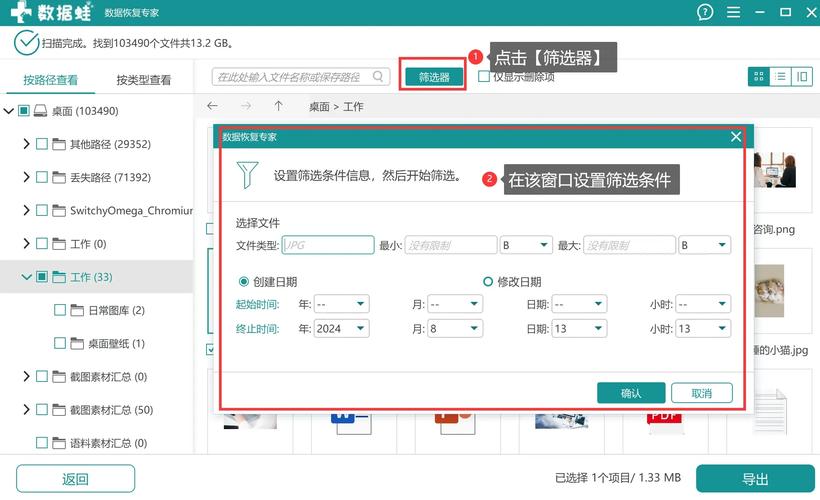
Task: Select the 截图素材汇总 (0) tree row
Action: 97,377
